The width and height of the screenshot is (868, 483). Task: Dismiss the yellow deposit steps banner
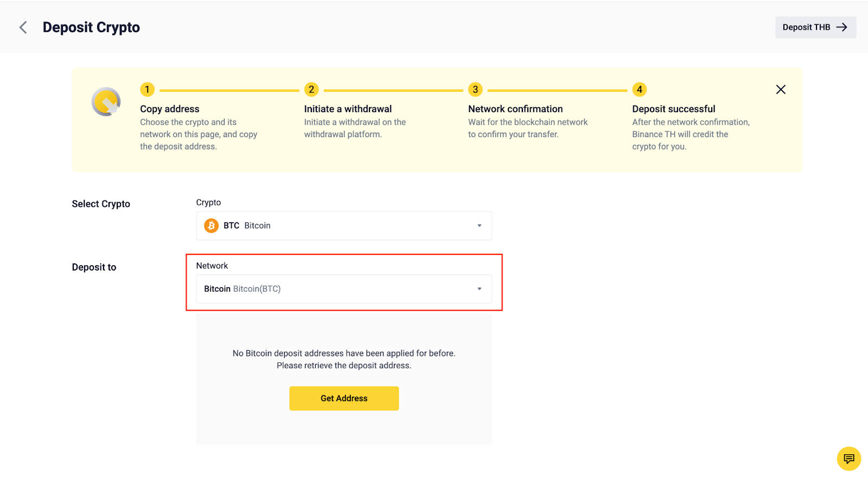[781, 90]
